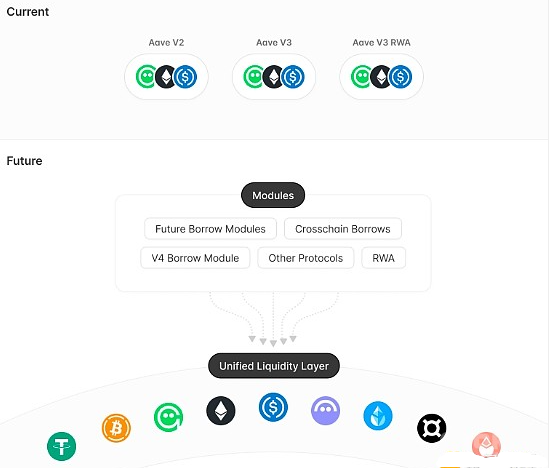Select the RWA module box
The height and width of the screenshot is (468, 549).
(383, 258)
